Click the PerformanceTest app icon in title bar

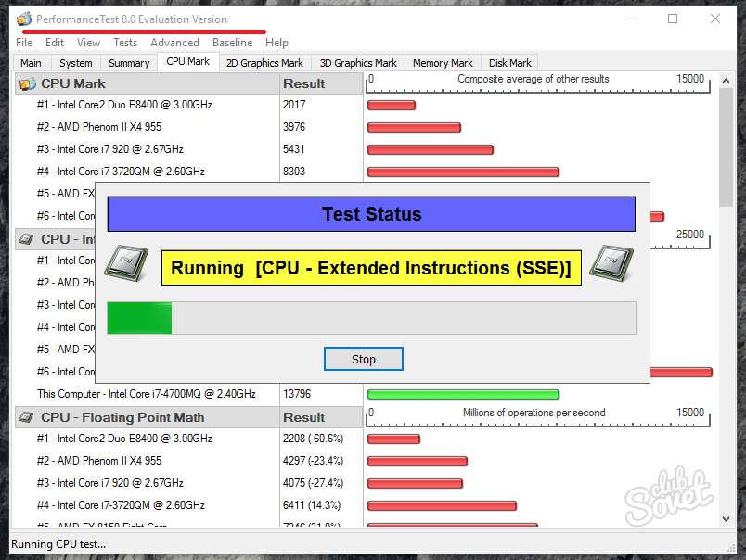point(24,19)
